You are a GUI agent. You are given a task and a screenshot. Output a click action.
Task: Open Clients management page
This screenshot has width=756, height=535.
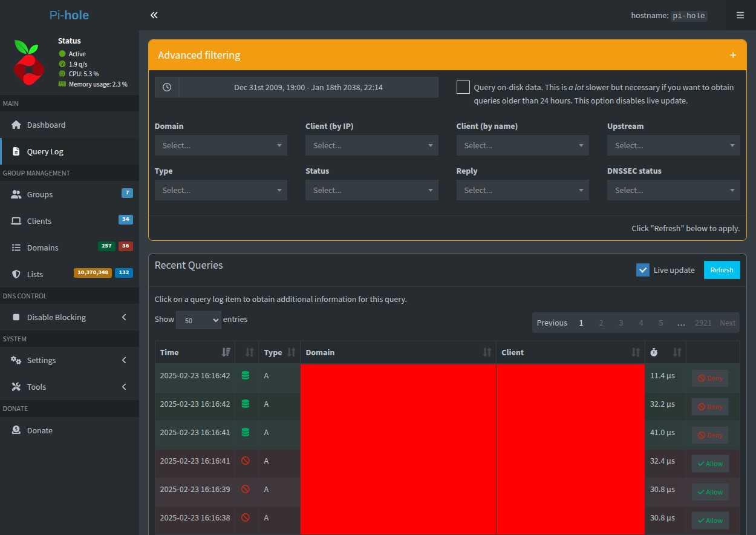pyautogui.click(x=70, y=221)
